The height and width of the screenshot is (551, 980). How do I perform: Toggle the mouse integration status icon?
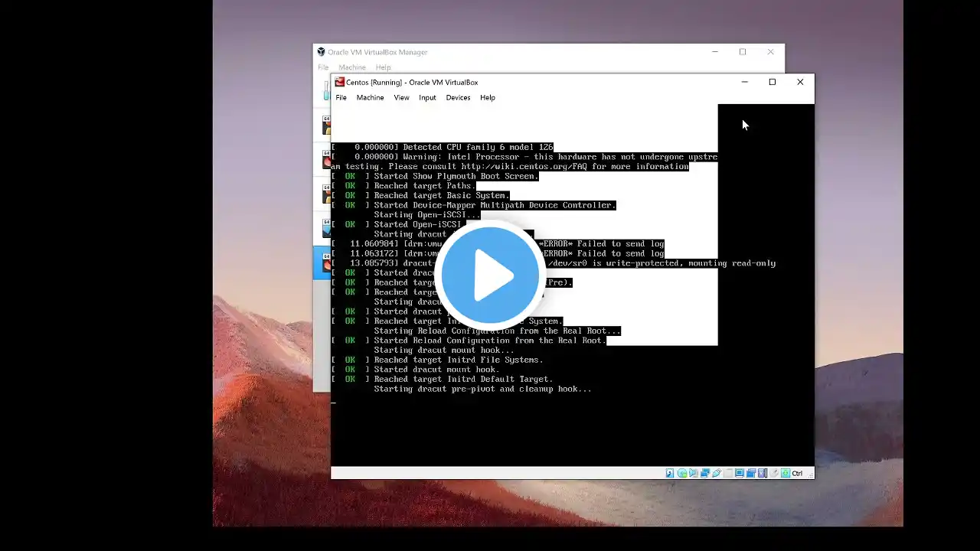(774, 473)
